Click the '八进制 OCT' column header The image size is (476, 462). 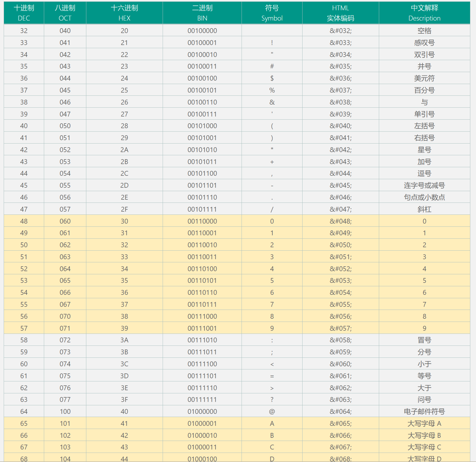(x=65, y=13)
